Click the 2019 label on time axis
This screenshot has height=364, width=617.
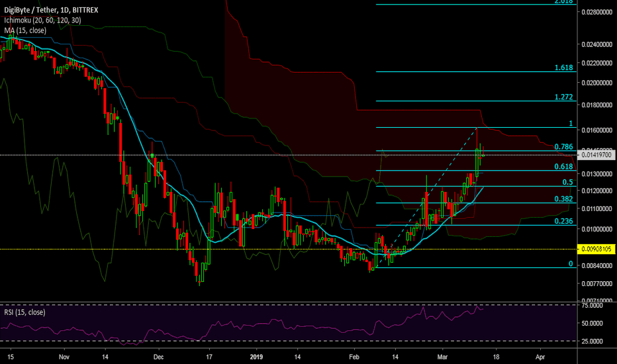[256, 357]
